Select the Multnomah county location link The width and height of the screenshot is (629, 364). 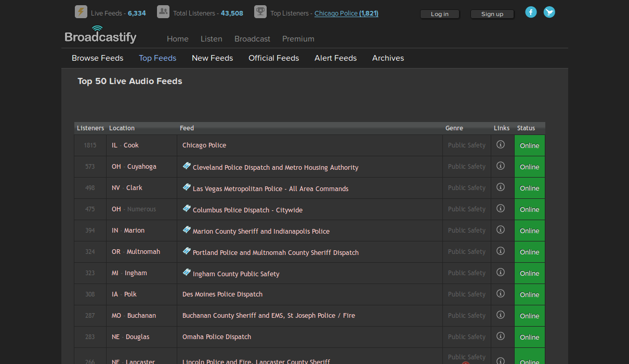pos(143,252)
